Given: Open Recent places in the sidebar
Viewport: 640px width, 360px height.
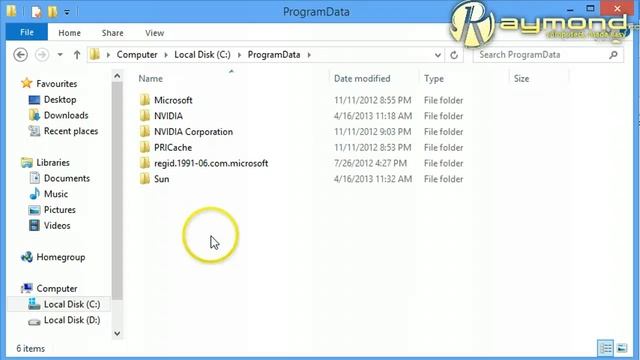Looking at the screenshot, I should [x=71, y=131].
